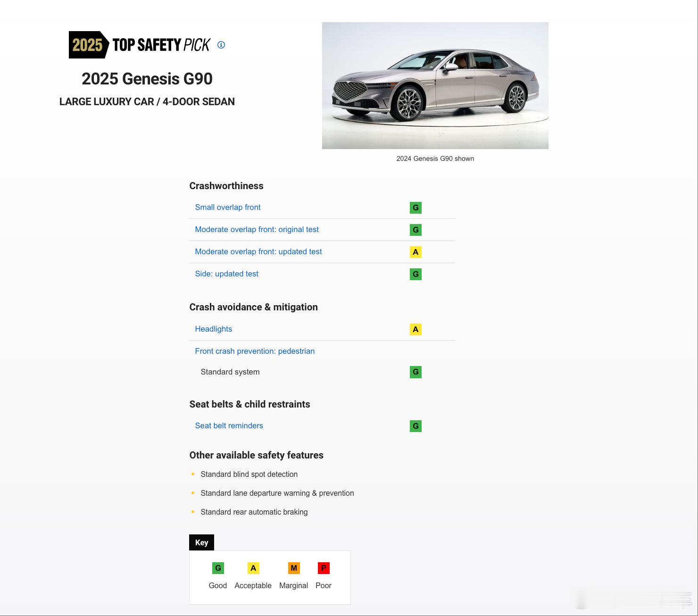The image size is (698, 616).
Task: Click the Large Luxury Car / 4-Door Sedan text
Action: coord(147,101)
